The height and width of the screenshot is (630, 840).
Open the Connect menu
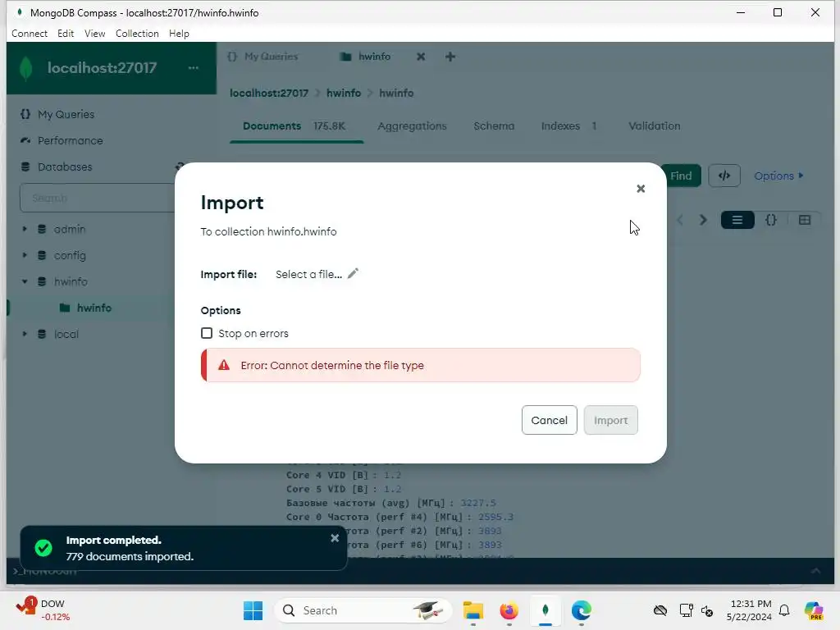click(x=30, y=33)
